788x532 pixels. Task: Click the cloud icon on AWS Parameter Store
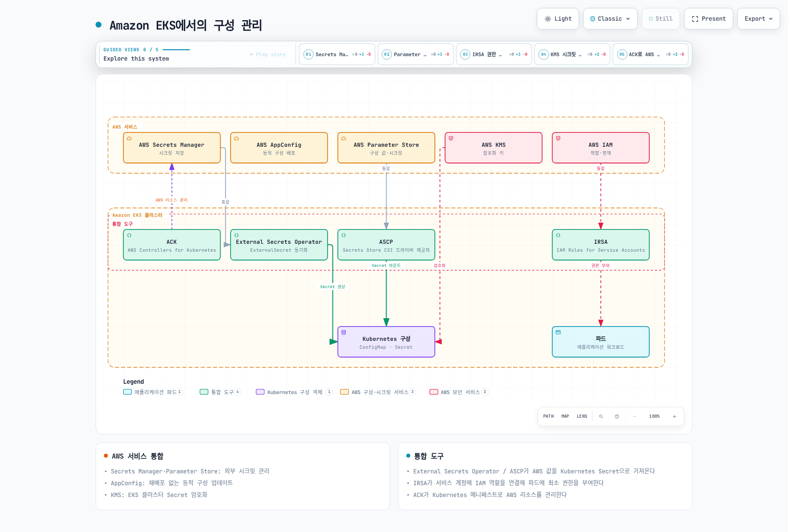(344, 138)
